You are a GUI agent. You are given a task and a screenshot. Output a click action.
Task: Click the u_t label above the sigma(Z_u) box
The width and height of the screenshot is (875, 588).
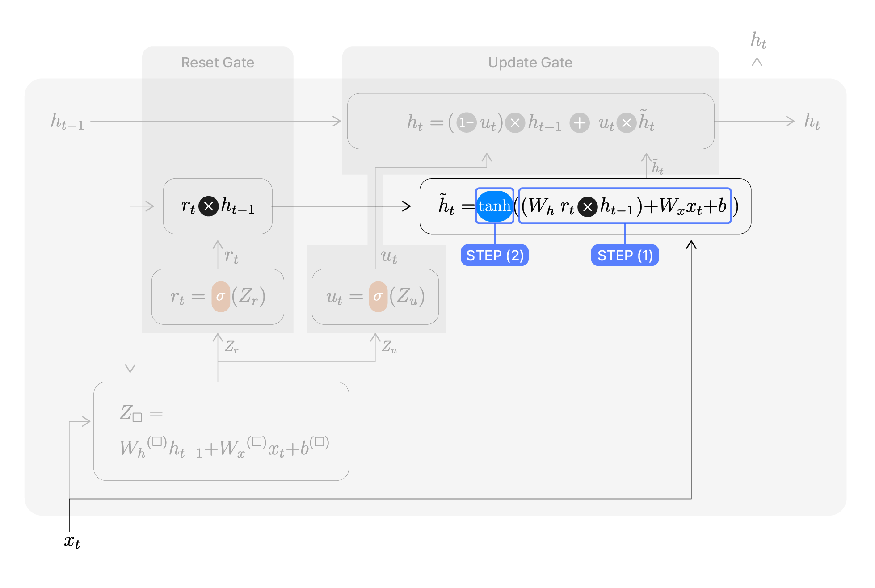click(x=389, y=256)
